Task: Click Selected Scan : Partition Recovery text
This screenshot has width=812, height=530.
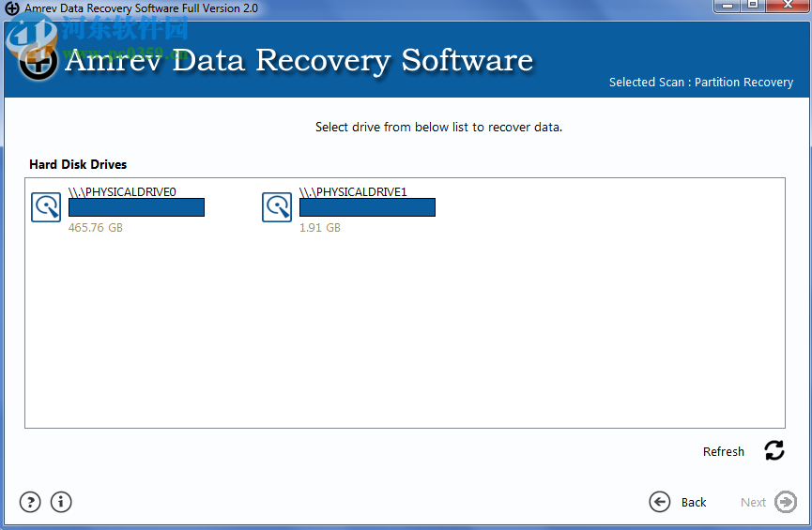Action: click(x=701, y=83)
